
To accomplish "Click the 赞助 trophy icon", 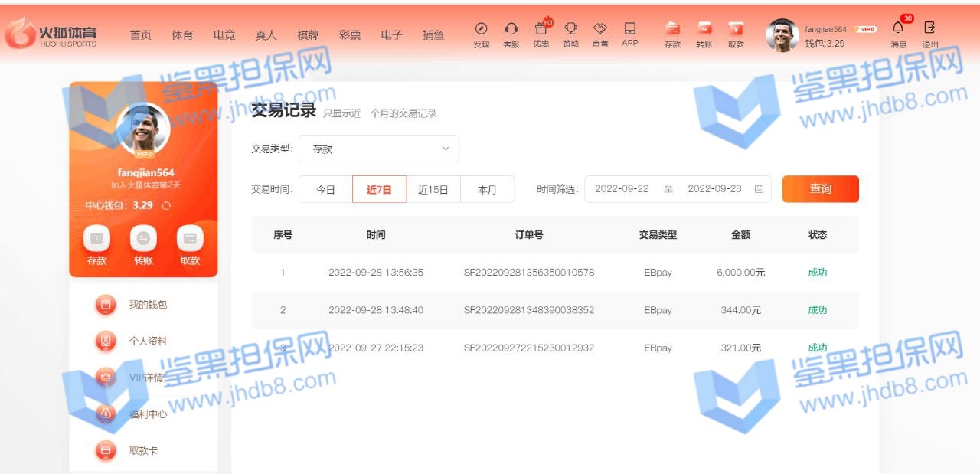I will [570, 29].
